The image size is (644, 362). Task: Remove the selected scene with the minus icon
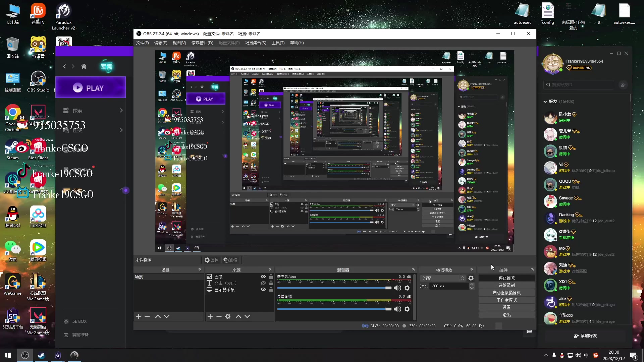(x=147, y=316)
